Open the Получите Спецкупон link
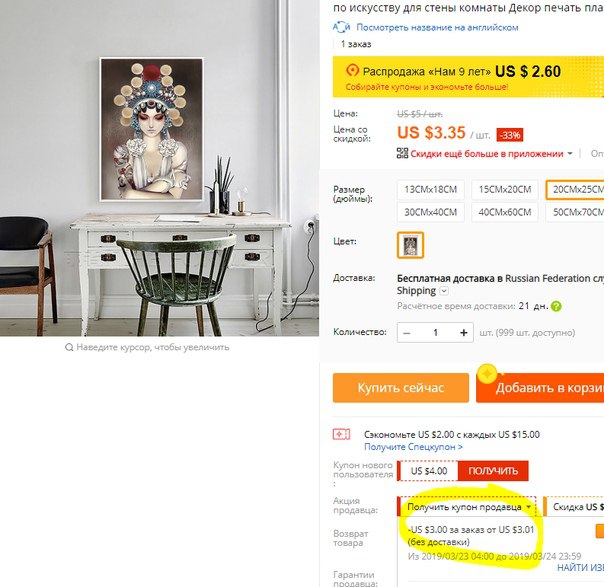Viewport: 604px width, 587px height. [x=413, y=447]
